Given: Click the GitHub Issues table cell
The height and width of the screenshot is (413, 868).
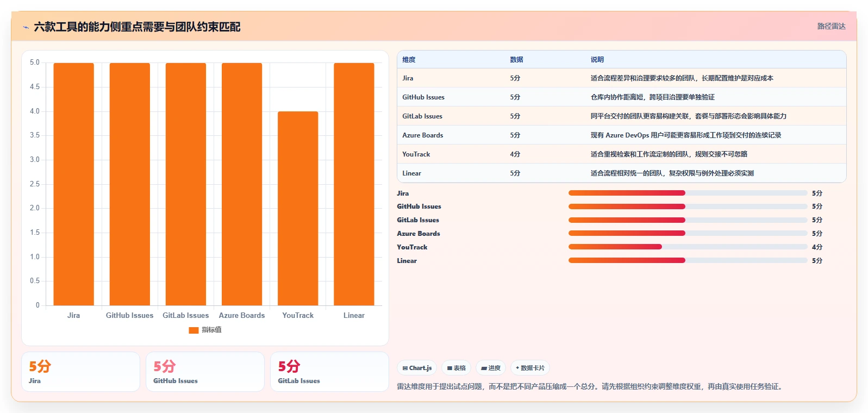Looking at the screenshot, I should tap(423, 97).
